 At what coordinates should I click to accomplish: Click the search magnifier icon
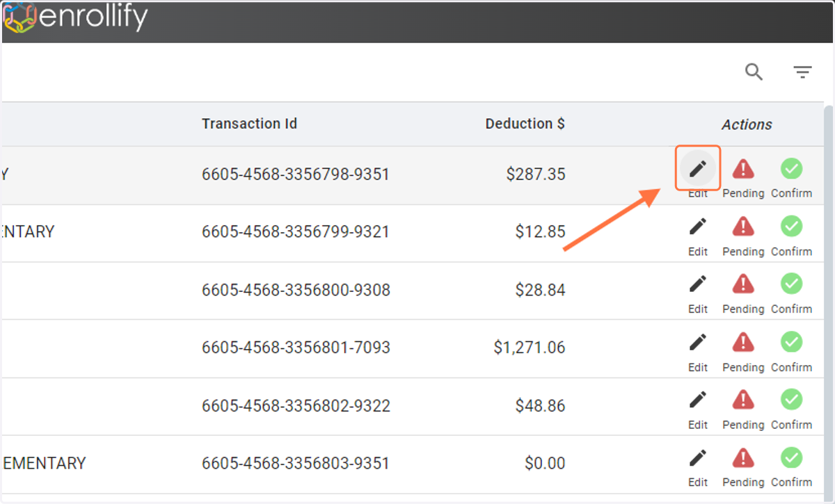click(x=754, y=72)
